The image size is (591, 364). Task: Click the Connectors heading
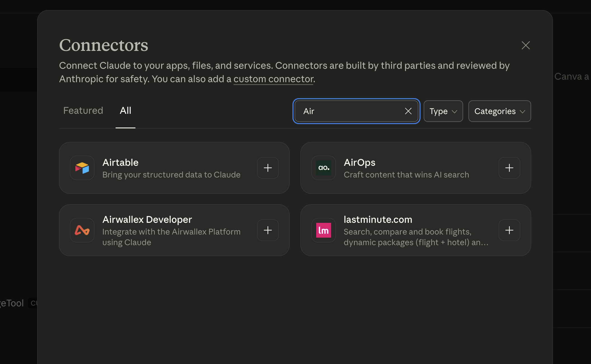point(104,45)
